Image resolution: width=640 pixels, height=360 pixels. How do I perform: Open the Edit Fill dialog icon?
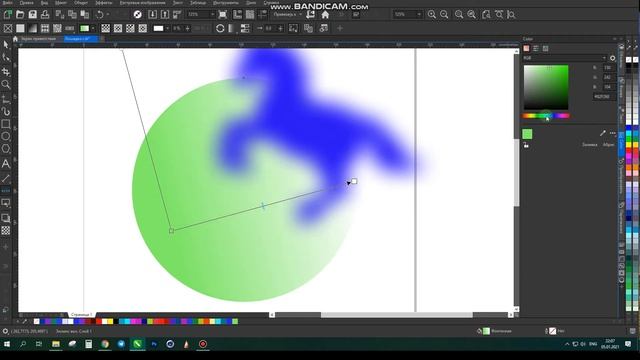(323, 28)
